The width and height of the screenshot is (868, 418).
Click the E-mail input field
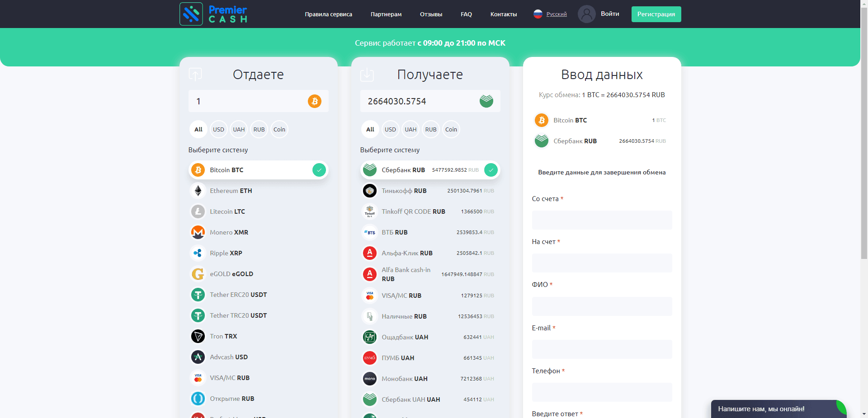[602, 349]
